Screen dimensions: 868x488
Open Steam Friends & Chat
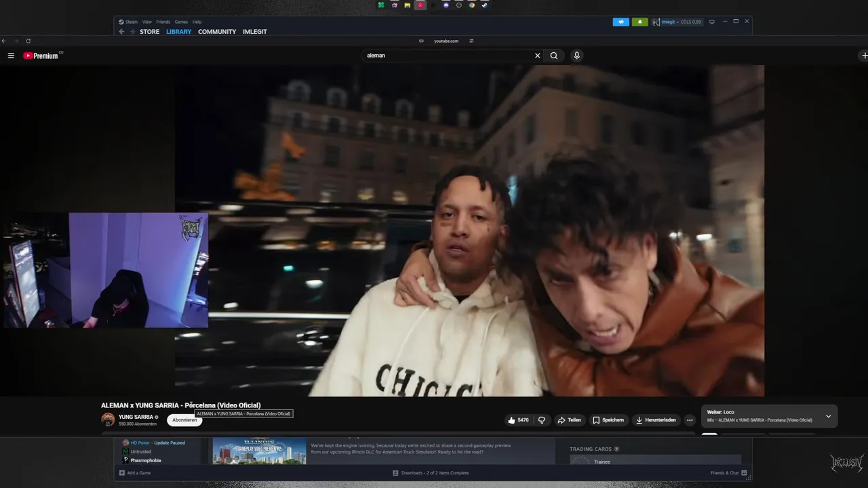[728, 473]
